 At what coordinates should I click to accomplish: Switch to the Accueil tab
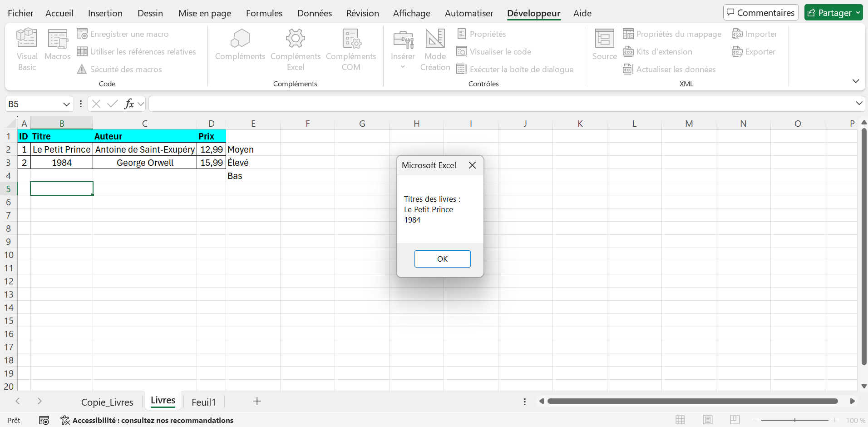(59, 13)
